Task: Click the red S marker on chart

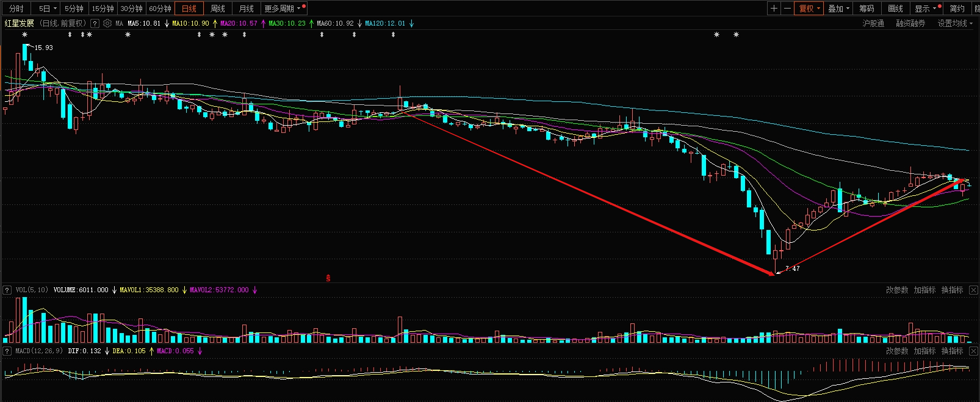Action: [x=328, y=278]
